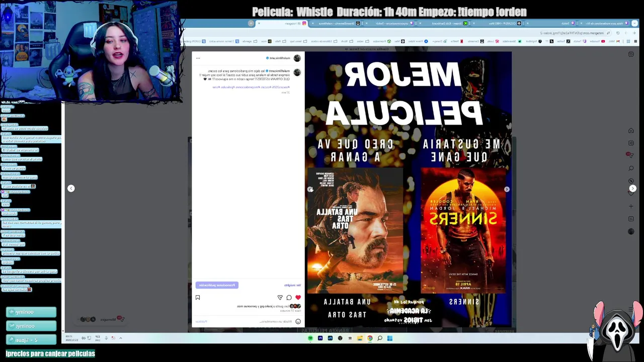
Task: Expand the redes bookmarks folder
Action: (363, 41)
